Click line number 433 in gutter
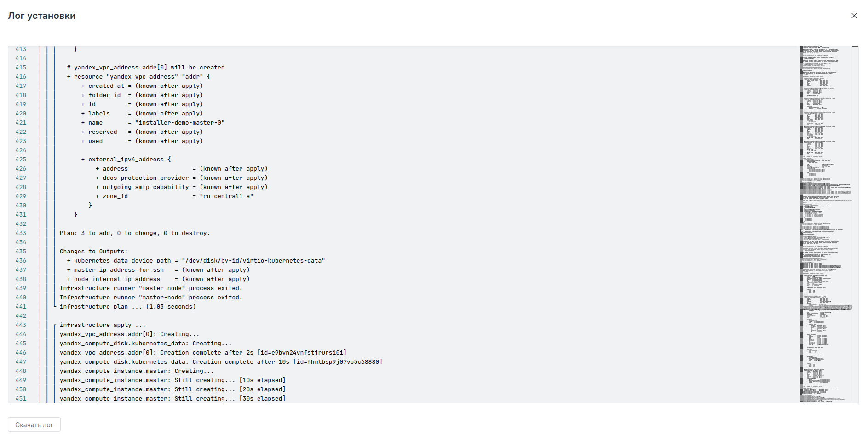Screen dimensions: 868x441 pos(21,233)
